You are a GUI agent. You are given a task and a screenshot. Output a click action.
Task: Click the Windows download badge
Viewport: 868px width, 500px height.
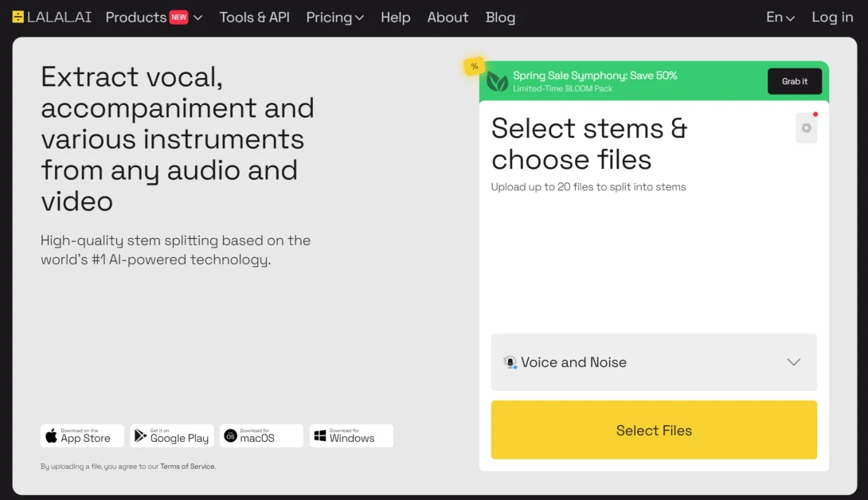(351, 436)
